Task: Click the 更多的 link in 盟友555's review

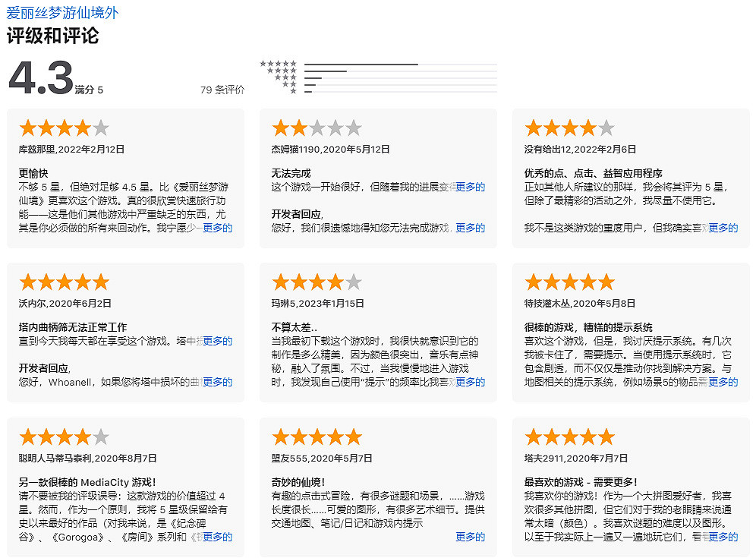Action: [471, 536]
